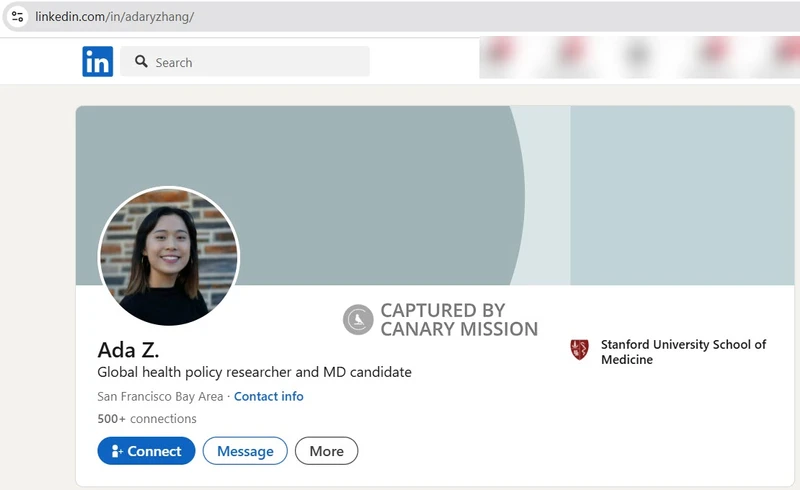Open the site information icon in address bar

(x=17, y=16)
